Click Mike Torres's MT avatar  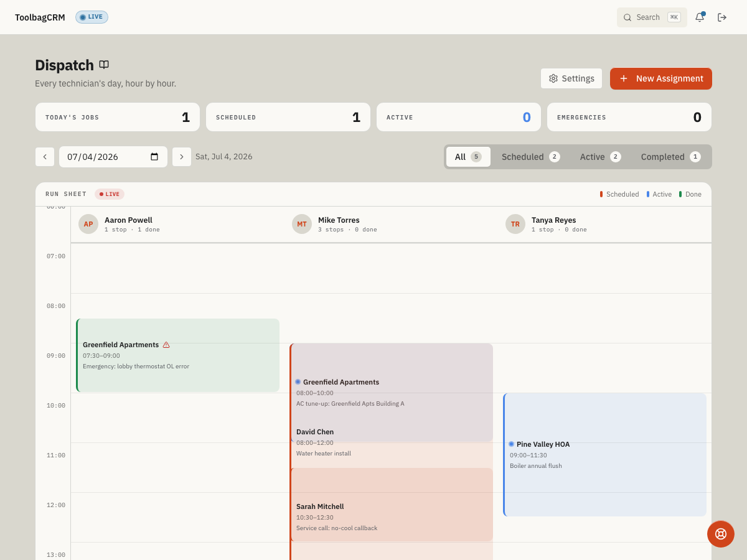point(302,224)
